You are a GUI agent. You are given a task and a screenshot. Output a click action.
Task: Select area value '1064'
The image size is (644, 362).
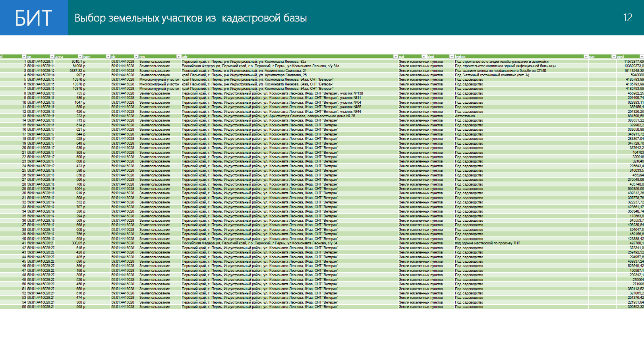(78, 189)
